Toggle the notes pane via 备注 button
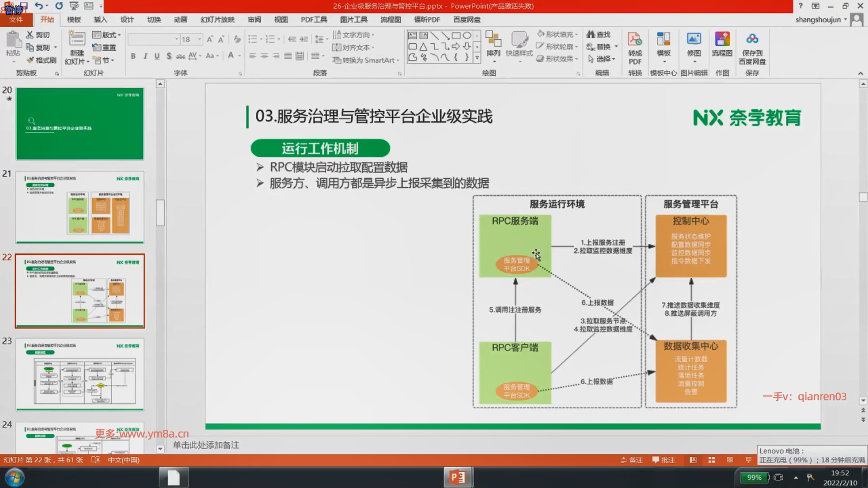868x488 pixels. 632,460
